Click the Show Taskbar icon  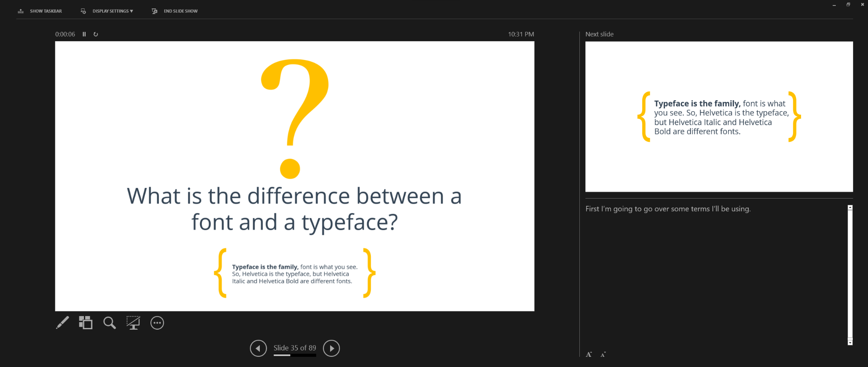pos(21,11)
